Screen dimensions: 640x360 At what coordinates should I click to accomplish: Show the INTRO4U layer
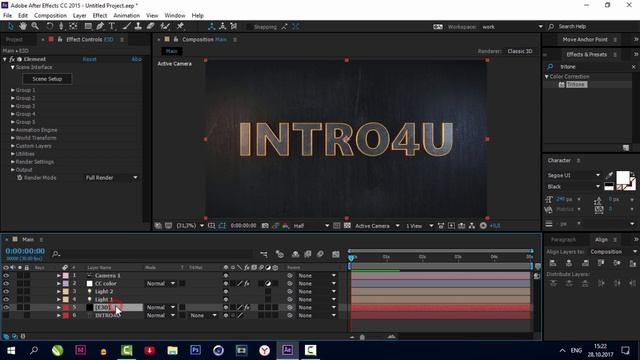click(x=6, y=316)
